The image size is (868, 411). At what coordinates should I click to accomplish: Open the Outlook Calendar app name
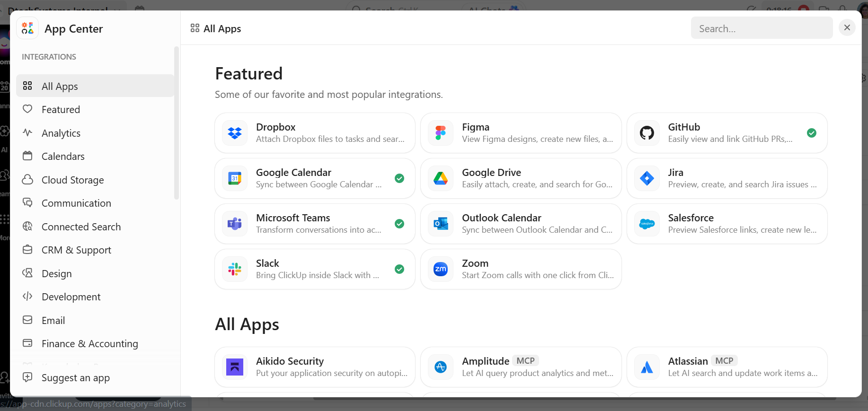501,218
